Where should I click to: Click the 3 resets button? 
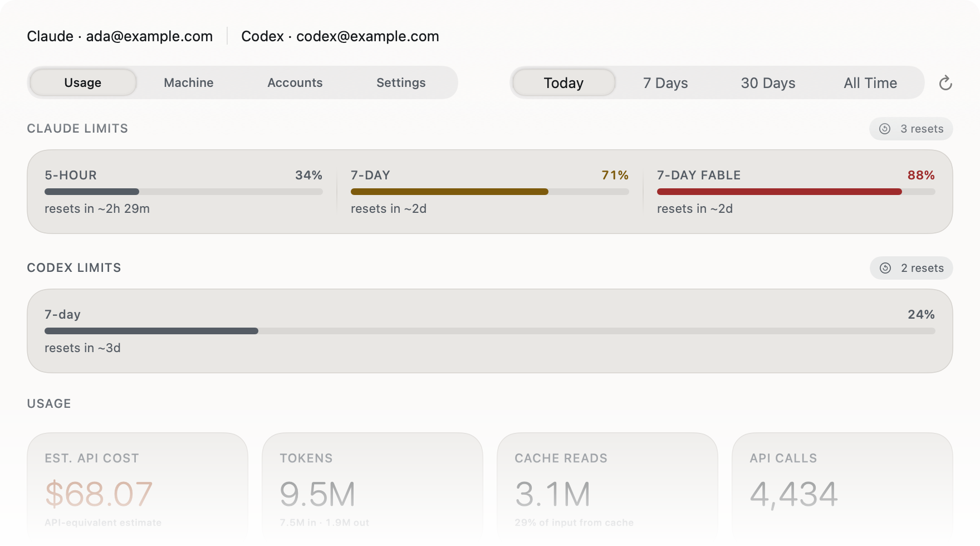point(911,129)
